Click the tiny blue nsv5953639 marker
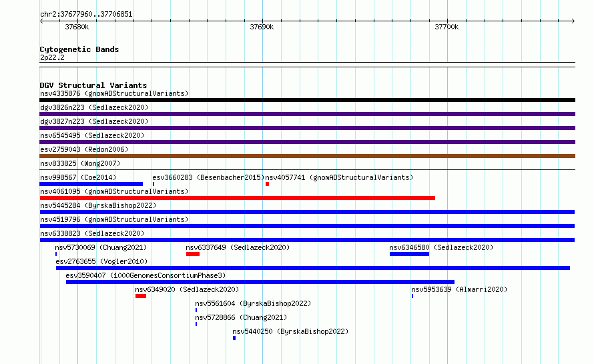This screenshot has height=364, width=594. (412, 296)
